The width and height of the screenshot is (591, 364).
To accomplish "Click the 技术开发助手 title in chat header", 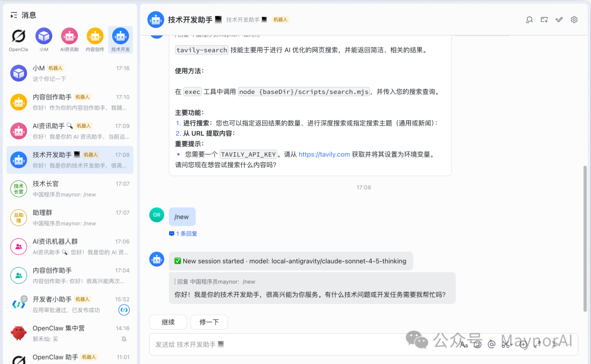I will [190, 20].
